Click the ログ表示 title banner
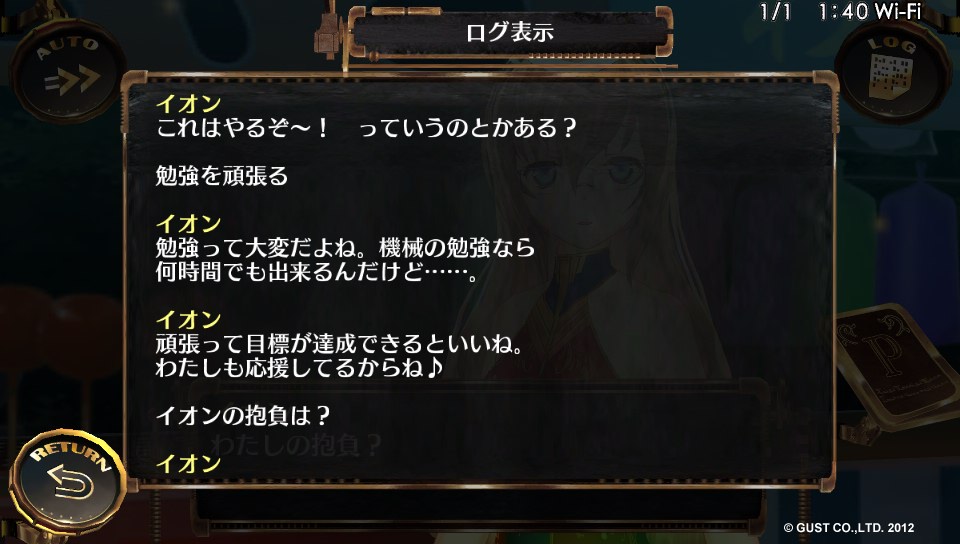 pyautogui.click(x=510, y=32)
